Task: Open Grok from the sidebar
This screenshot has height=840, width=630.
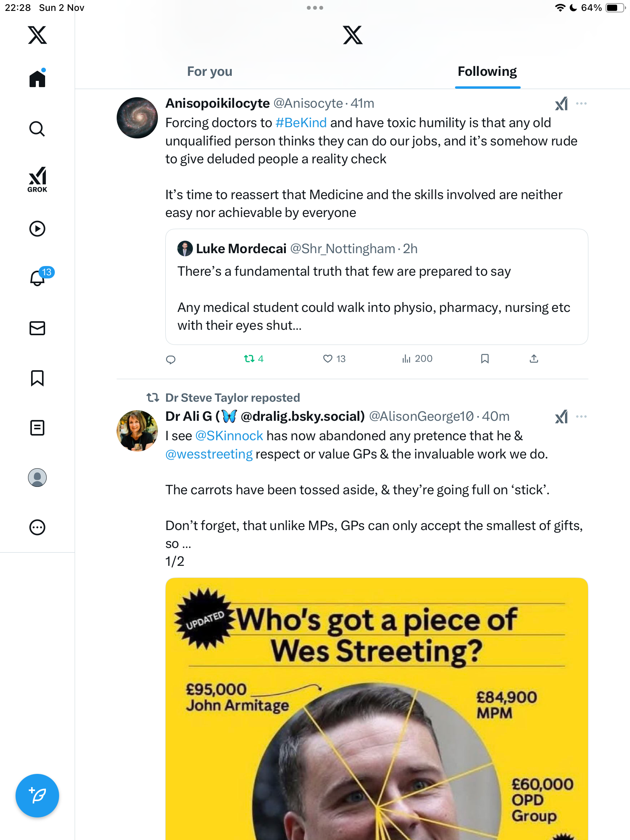Action: tap(37, 179)
